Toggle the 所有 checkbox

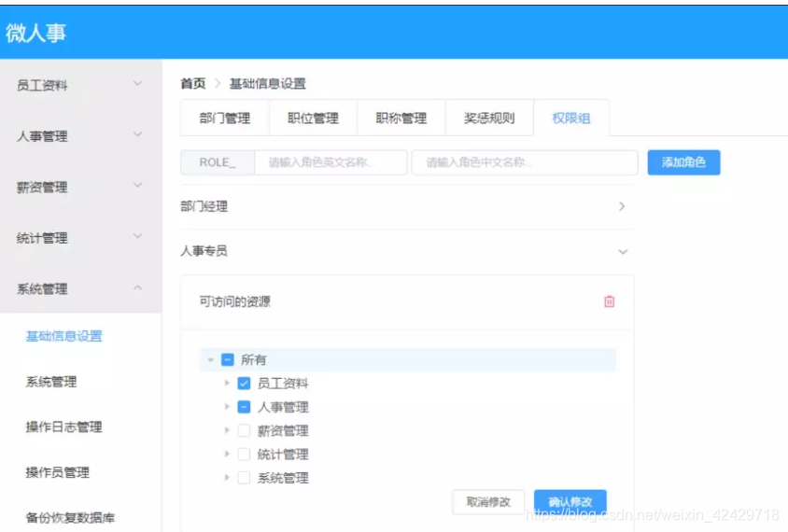228,359
